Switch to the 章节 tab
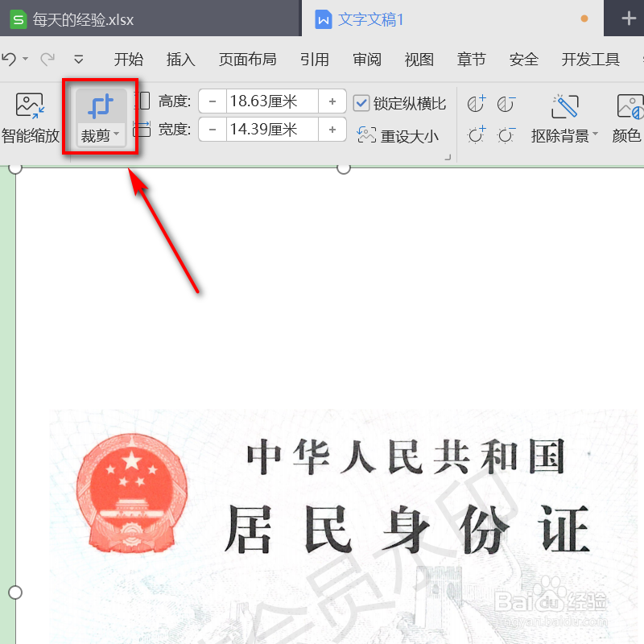Viewport: 644px width, 644px height. pyautogui.click(x=471, y=60)
